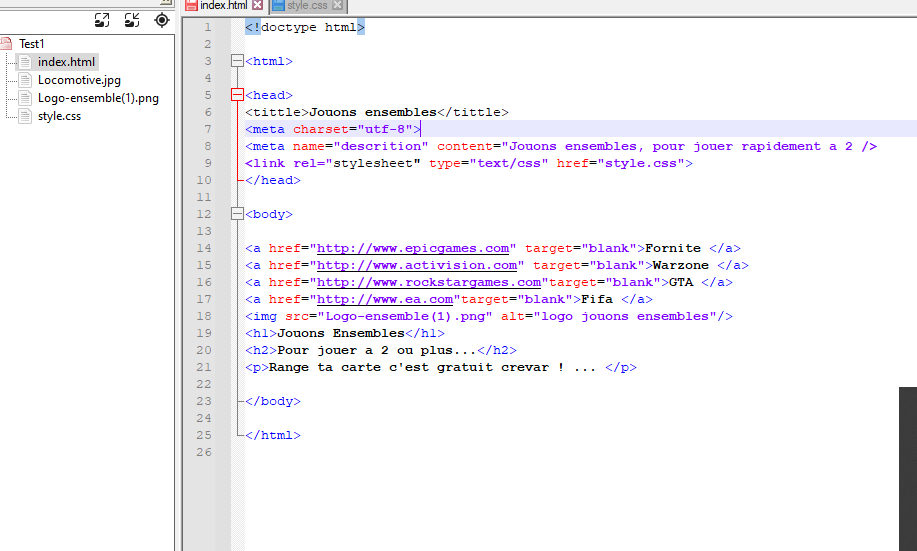Viewport: 917px width, 551px height.
Task: Click the file icon next to Logo-ensemble(1).png
Action: 25,98
